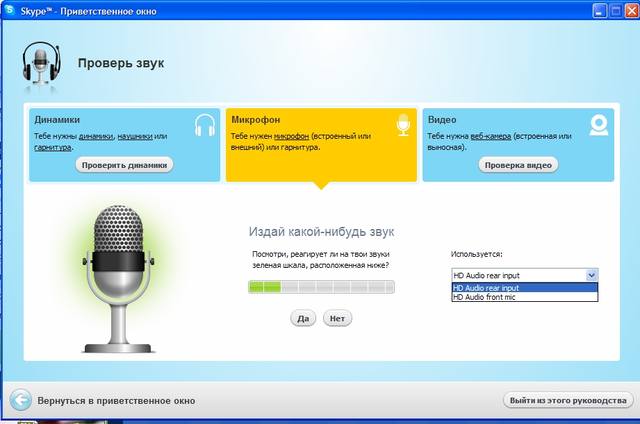
Task: Click the large studio microphone image
Action: click(x=118, y=279)
